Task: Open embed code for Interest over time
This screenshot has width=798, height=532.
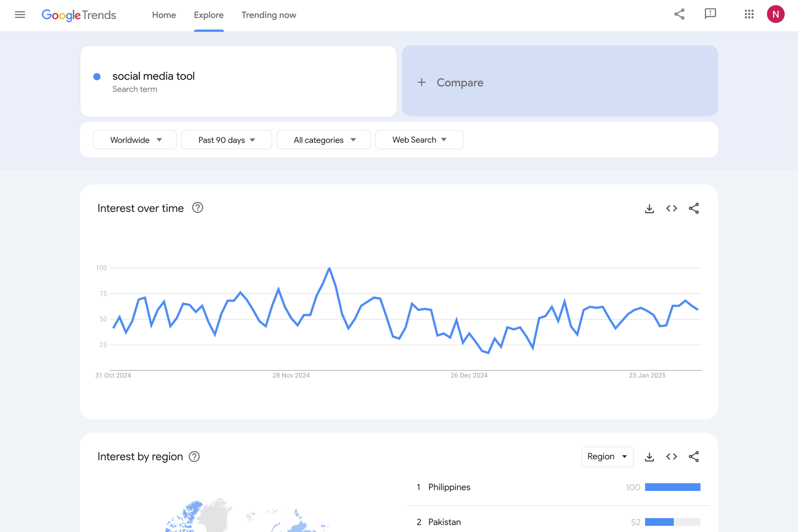Action: [671, 208]
